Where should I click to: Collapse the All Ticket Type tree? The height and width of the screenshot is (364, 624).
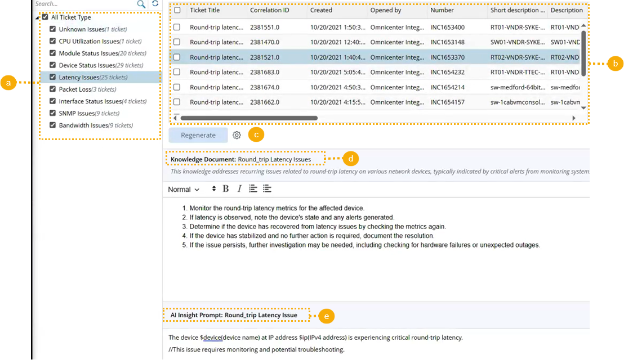click(x=37, y=18)
